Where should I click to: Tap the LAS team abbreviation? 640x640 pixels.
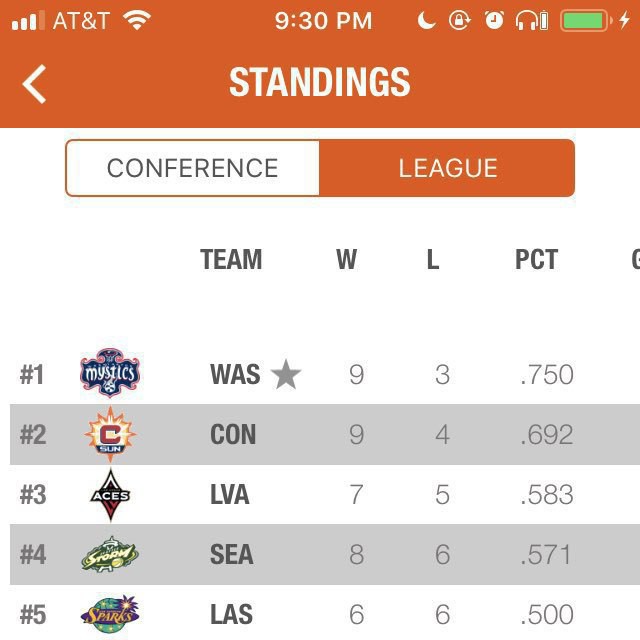pyautogui.click(x=231, y=614)
